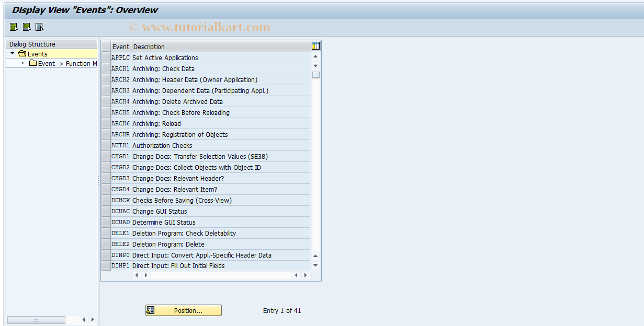The width and height of the screenshot is (644, 326).
Task: Click 'Archiving: Delete Archived Data' cell
Action: pyautogui.click(x=221, y=101)
